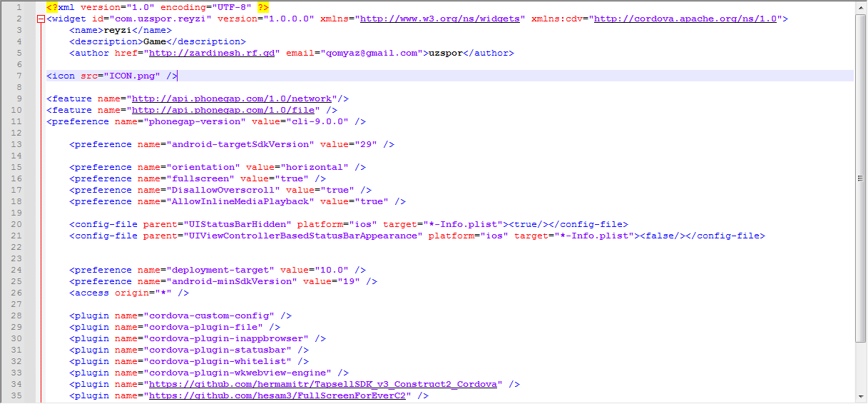Click the "29" targetSdkVersion value
868x404 pixels.
point(366,144)
